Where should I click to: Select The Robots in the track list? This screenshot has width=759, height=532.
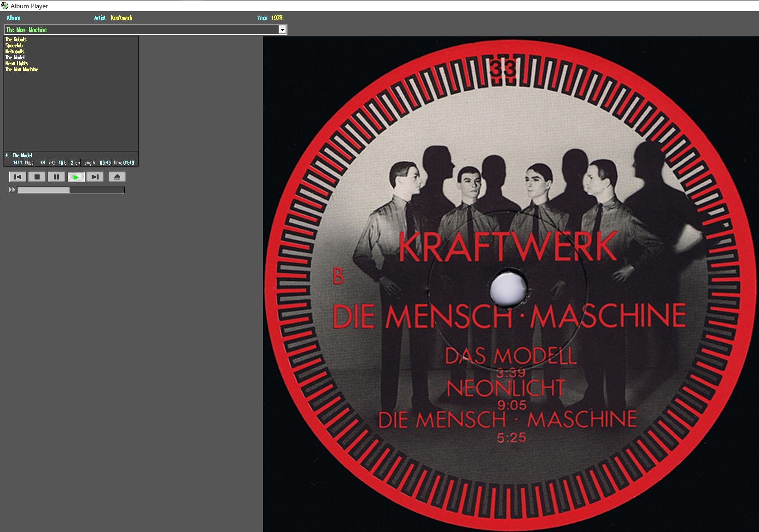[16, 40]
